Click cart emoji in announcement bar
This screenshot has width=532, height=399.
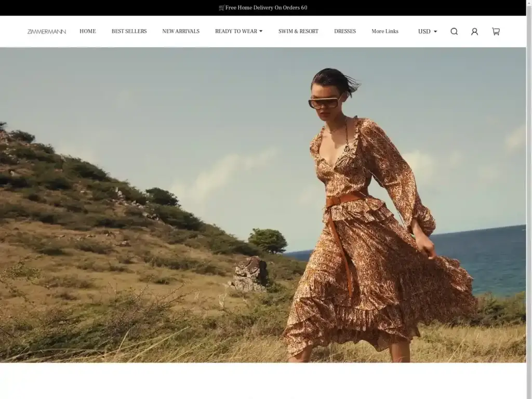pyautogui.click(x=222, y=8)
